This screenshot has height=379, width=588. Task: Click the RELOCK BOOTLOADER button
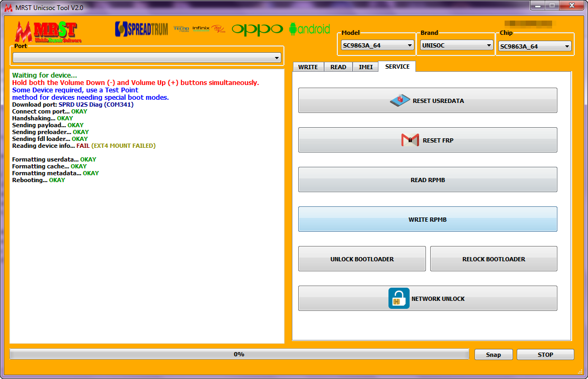point(494,259)
